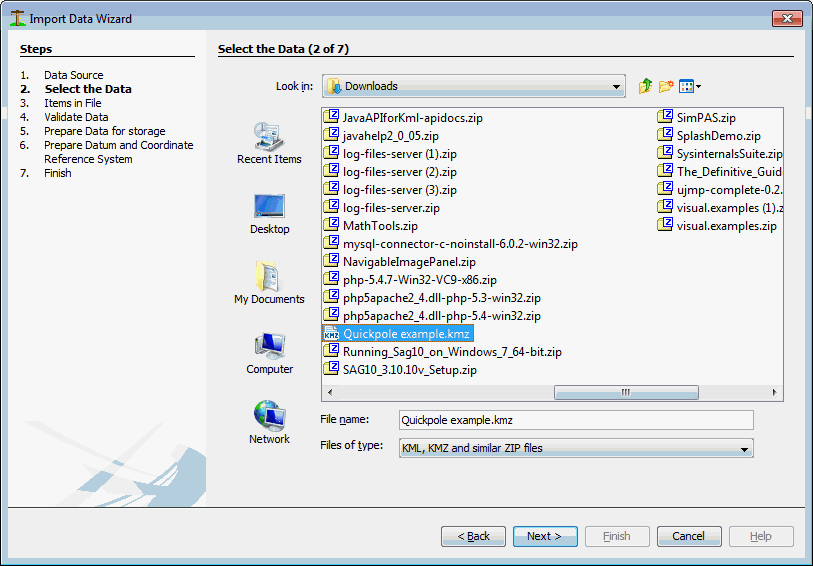Open the Network shortcut
813x566 pixels.
[269, 423]
